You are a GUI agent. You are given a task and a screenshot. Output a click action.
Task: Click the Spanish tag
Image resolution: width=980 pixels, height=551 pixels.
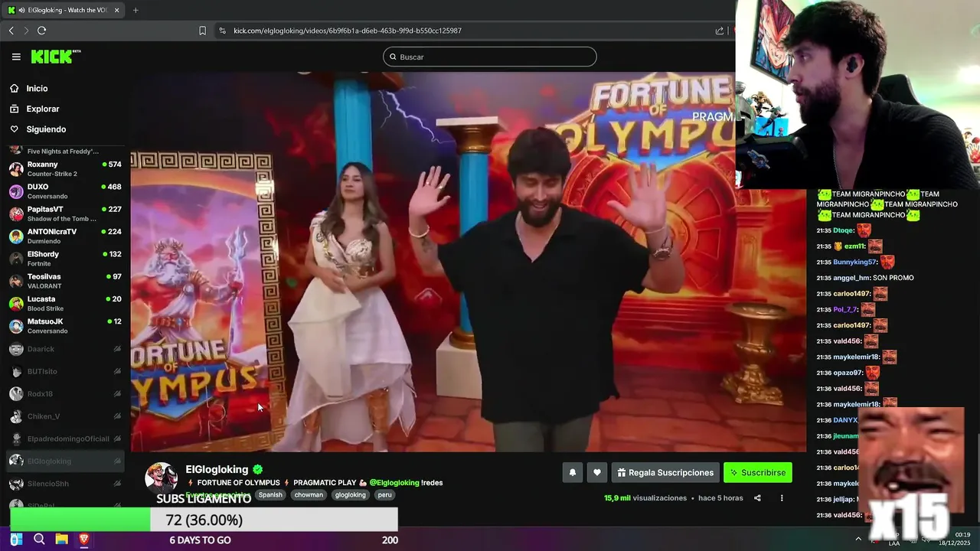[x=270, y=495]
